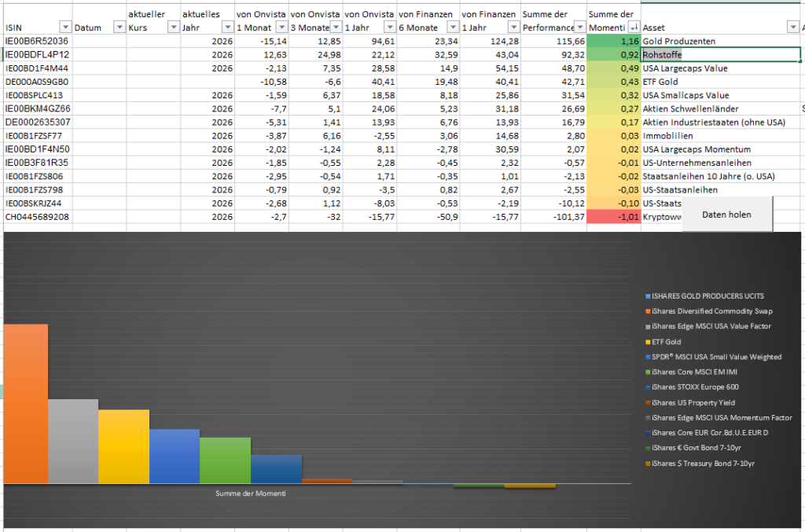Viewport: 805px width, 532px height.
Task: Click the tall orange chart bar
Action: [24, 405]
